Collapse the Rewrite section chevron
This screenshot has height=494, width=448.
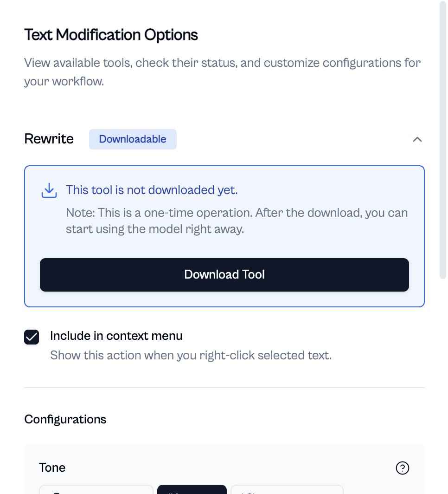pos(417,139)
